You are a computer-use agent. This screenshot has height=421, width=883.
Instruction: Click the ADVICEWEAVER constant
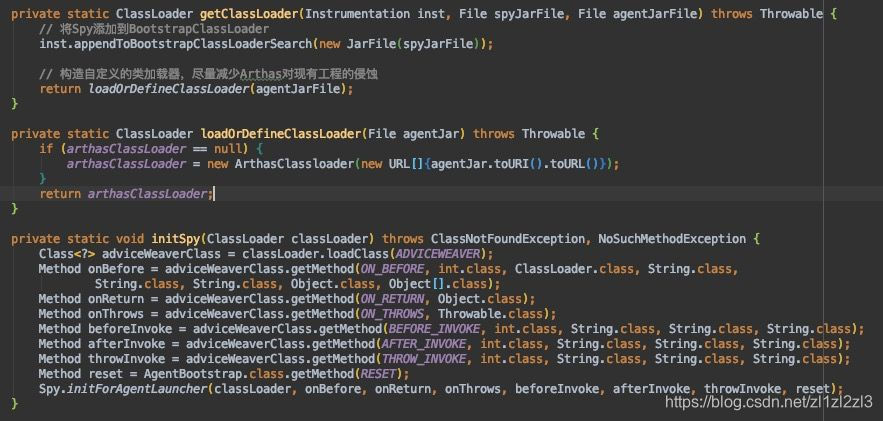click(x=438, y=254)
